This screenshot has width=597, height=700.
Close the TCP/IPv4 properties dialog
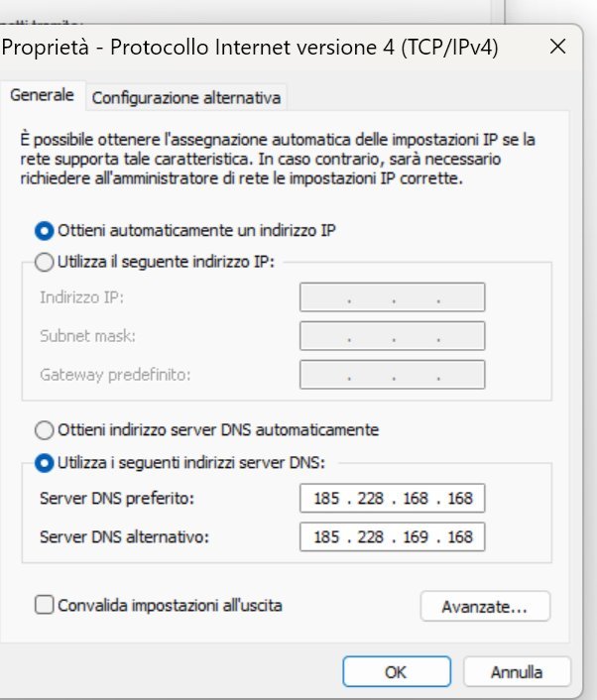click(558, 47)
